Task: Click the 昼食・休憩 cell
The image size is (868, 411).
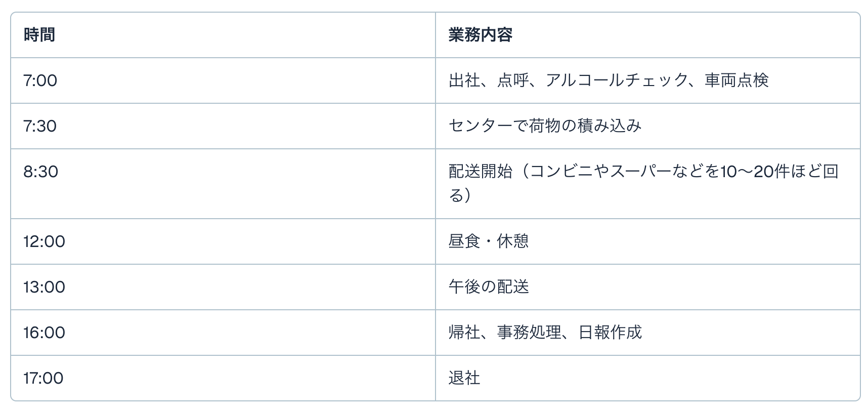Action: coord(488,241)
